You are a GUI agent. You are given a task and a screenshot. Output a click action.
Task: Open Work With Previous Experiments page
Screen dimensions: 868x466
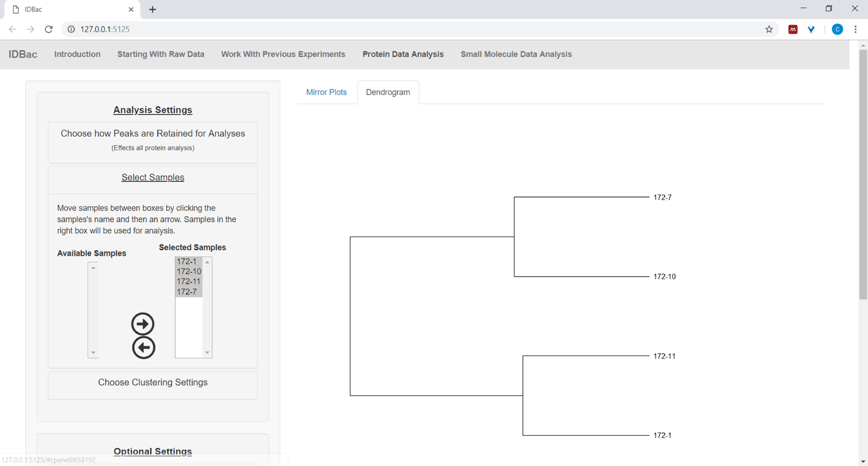coord(283,54)
